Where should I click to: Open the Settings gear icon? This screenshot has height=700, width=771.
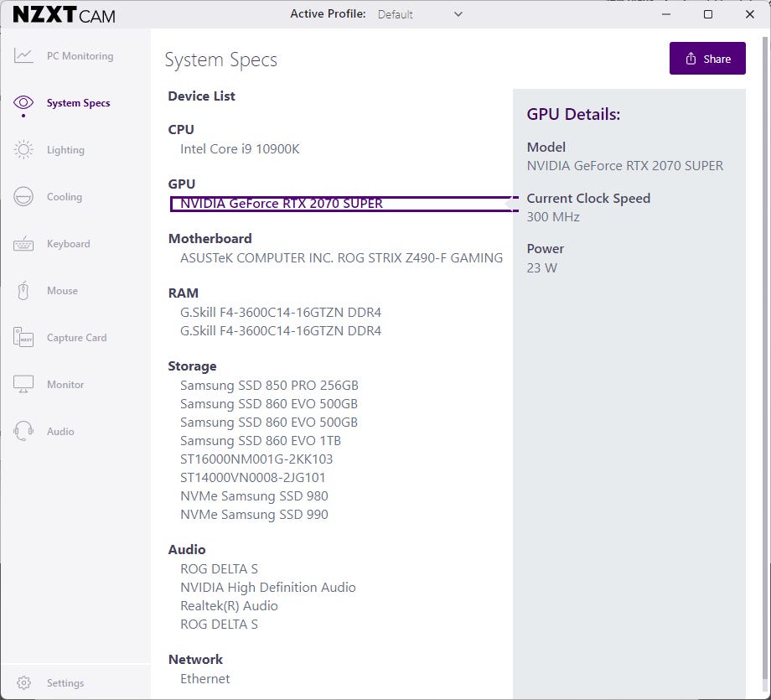(23, 682)
